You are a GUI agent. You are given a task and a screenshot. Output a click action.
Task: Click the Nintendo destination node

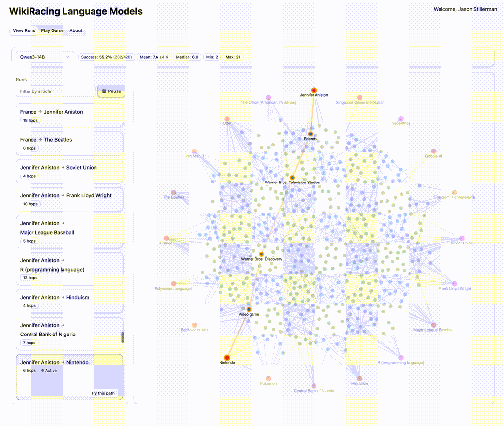coord(227,358)
